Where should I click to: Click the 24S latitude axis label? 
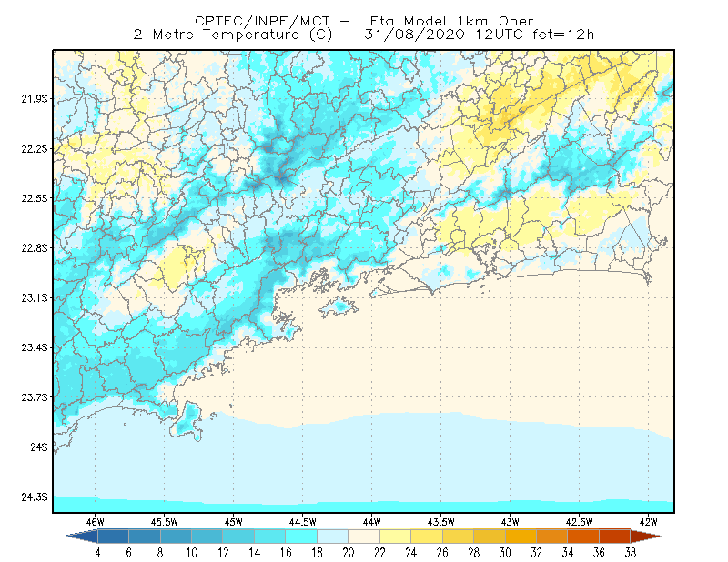[x=39, y=447]
